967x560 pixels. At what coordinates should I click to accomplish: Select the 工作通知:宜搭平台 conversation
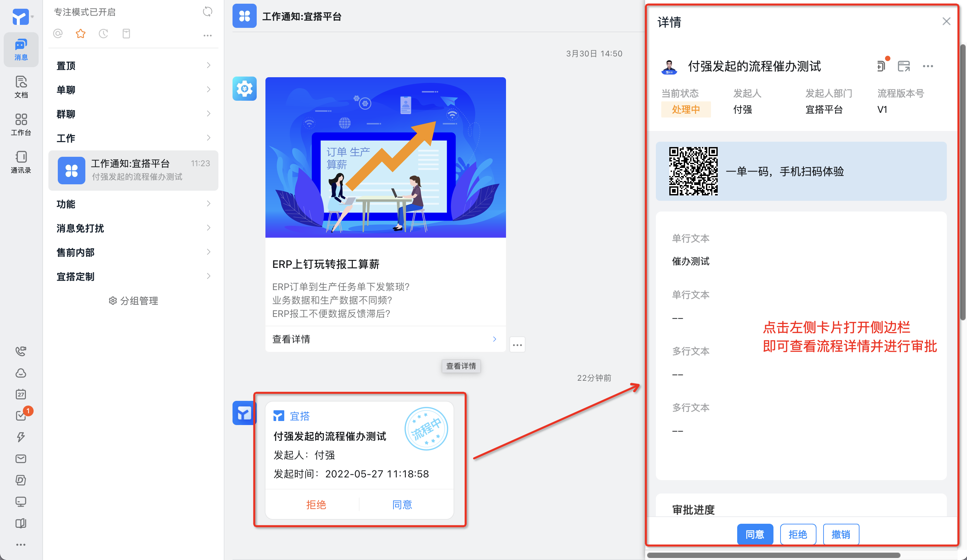[x=133, y=170]
